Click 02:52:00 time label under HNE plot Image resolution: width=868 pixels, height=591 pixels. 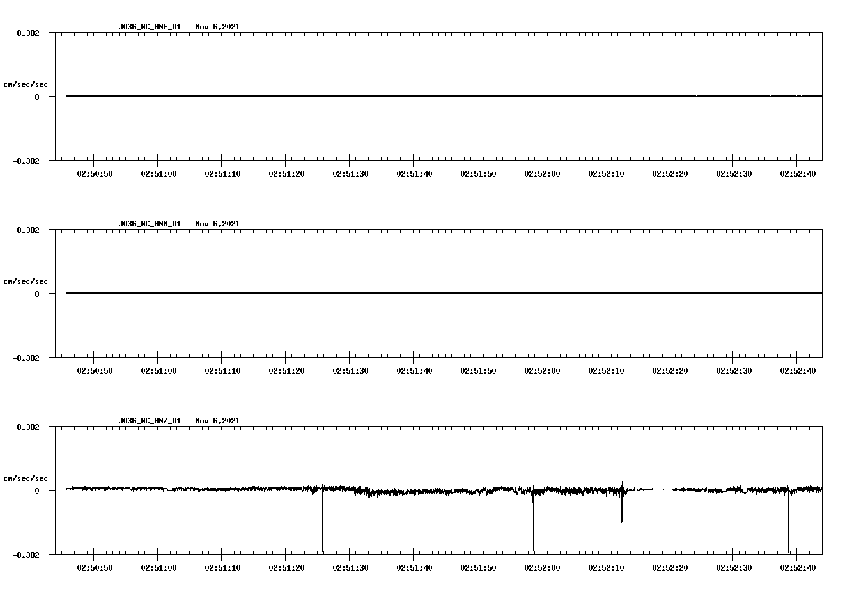(542, 174)
